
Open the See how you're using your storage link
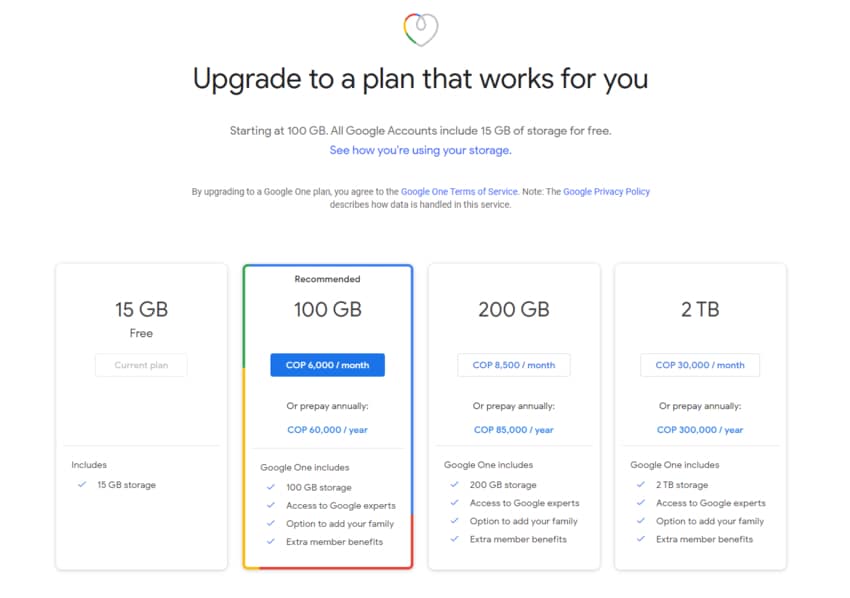pyautogui.click(x=420, y=148)
